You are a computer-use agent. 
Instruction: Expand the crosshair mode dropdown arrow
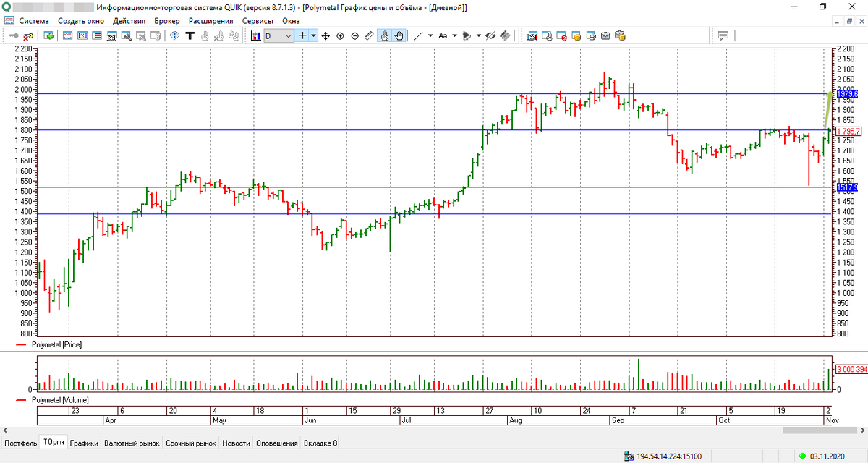(313, 35)
